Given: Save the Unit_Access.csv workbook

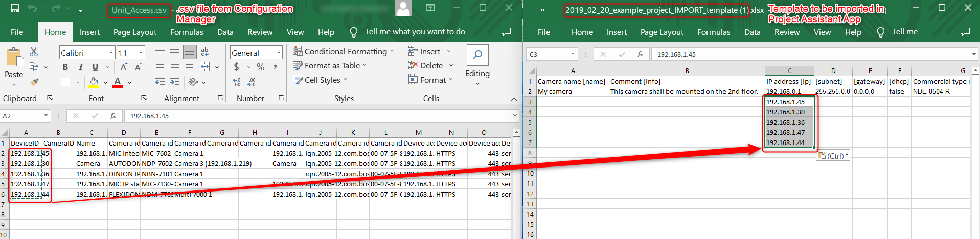Looking at the screenshot, I should [15, 8].
